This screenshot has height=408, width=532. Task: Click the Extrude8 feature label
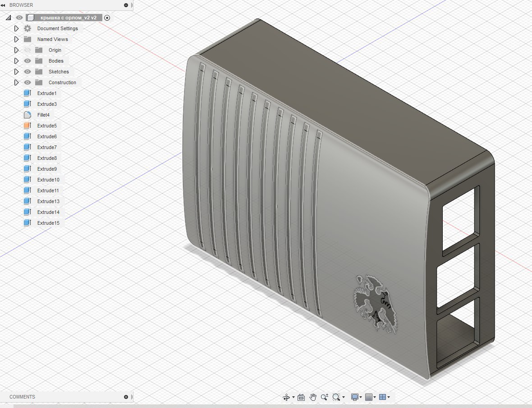point(47,158)
